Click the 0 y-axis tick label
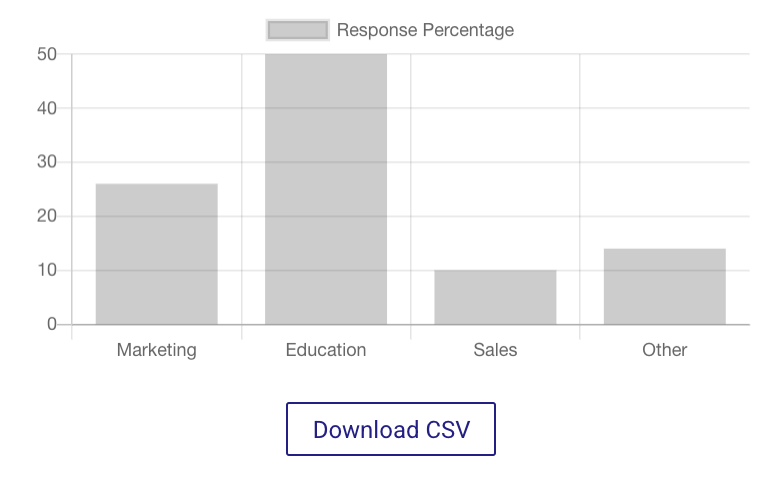778x480 pixels. tap(51, 324)
